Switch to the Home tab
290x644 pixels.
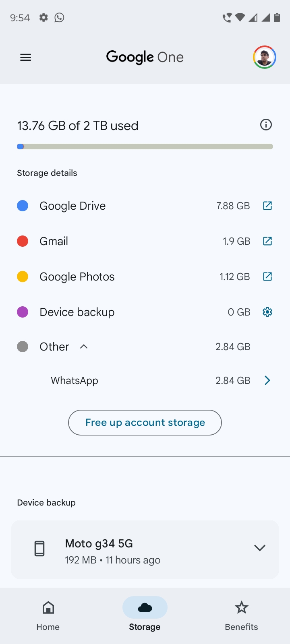[x=48, y=615]
